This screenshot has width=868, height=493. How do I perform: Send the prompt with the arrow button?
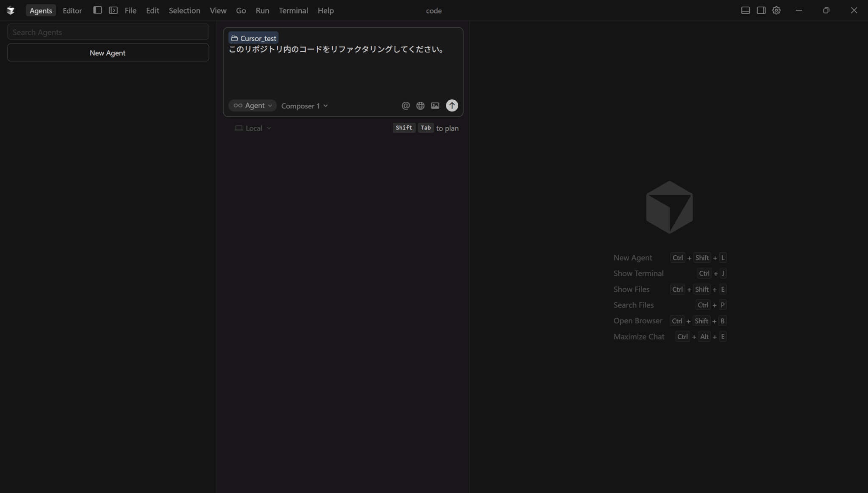[x=452, y=106]
